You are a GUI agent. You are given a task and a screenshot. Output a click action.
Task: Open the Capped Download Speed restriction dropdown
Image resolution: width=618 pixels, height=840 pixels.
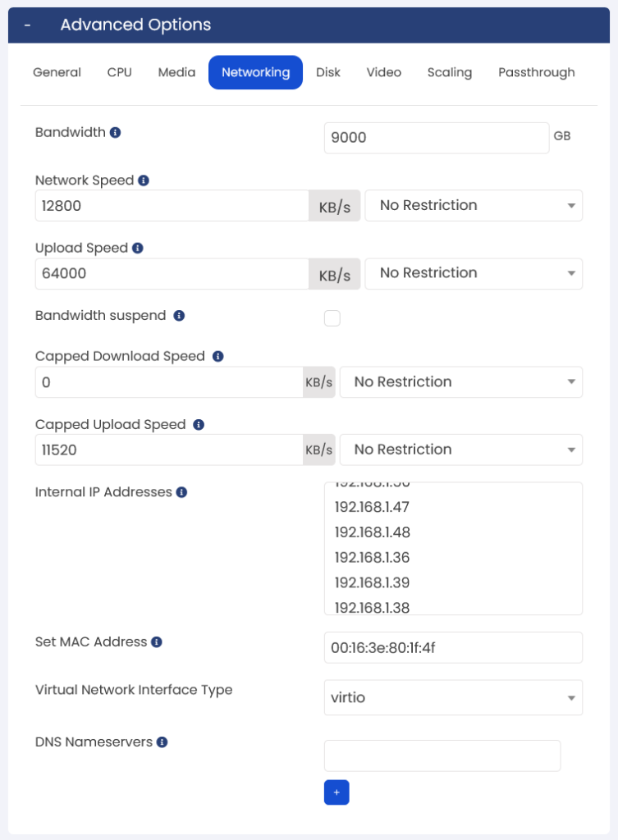pos(461,382)
